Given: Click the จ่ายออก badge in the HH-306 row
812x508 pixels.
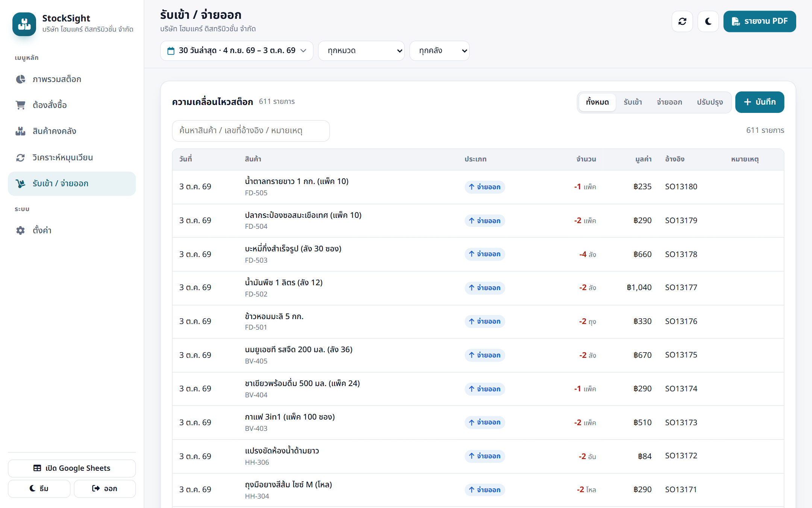Looking at the screenshot, I should point(485,456).
